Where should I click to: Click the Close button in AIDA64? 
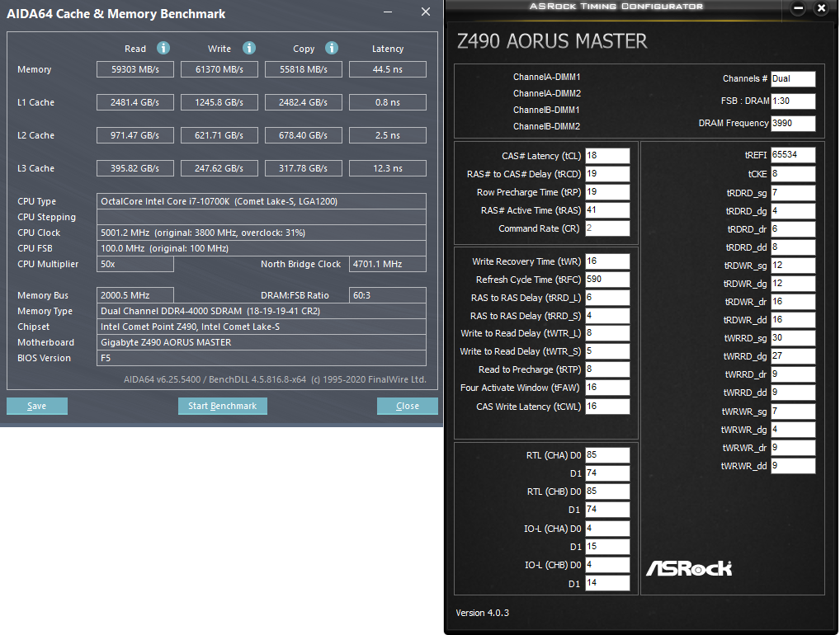[407, 406]
